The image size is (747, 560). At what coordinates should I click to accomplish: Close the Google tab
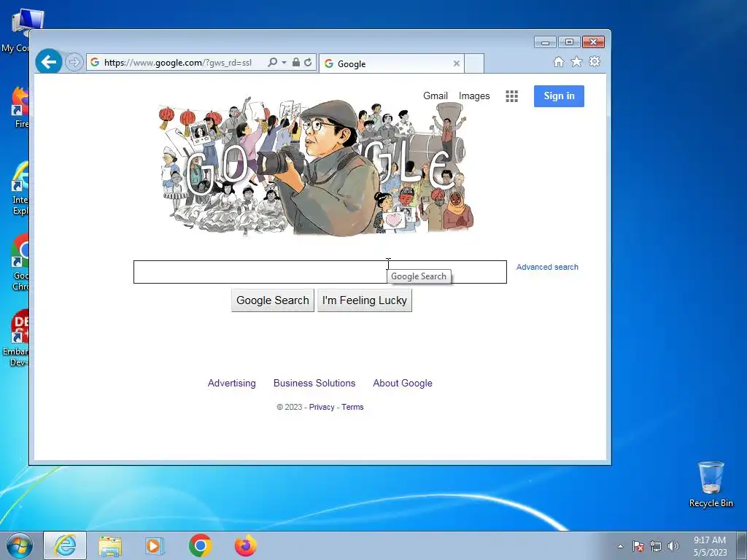(x=457, y=63)
